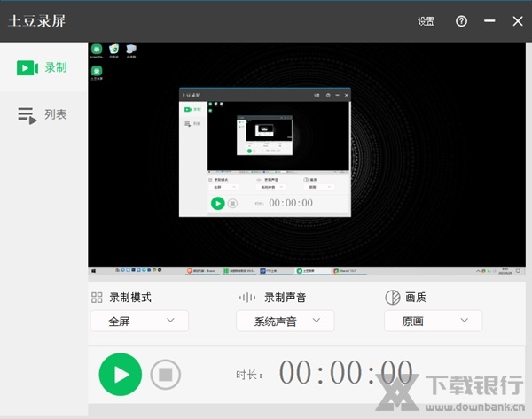Viewport: 532px width, 419px height.
Task: Open help via the question mark icon
Action: tap(461, 21)
